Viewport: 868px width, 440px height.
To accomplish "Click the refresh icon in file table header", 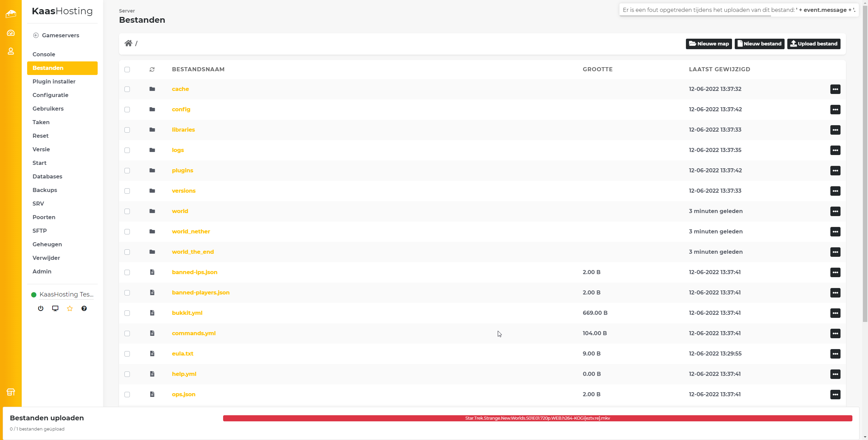I will click(x=152, y=69).
